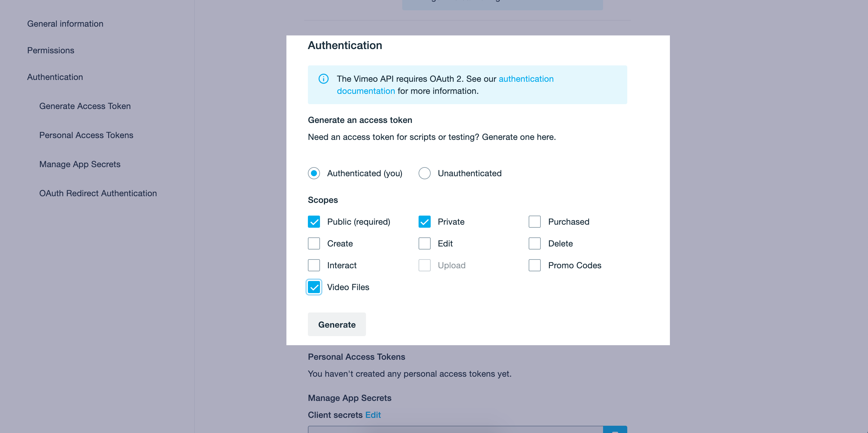Toggle the Video Files scope checkbox

click(314, 287)
